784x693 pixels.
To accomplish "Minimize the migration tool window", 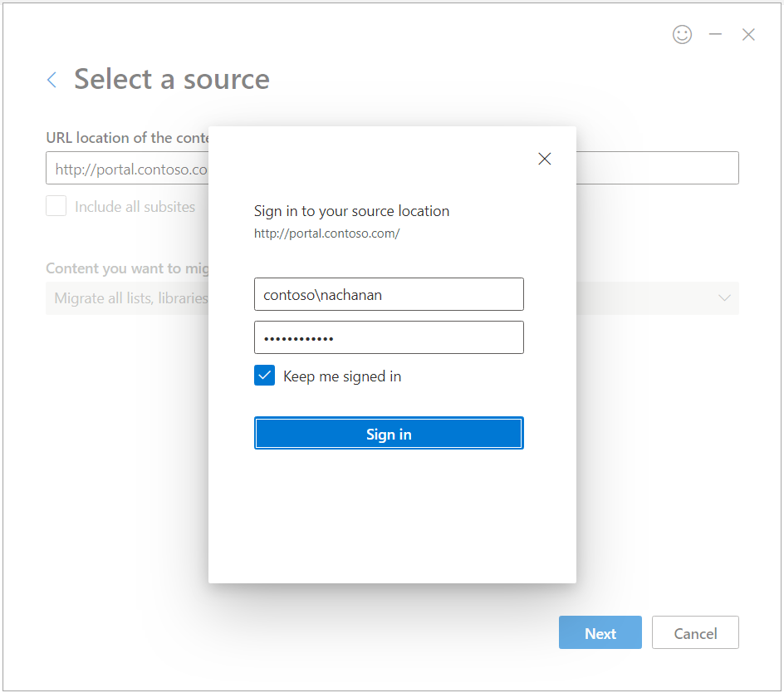I will pos(715,35).
